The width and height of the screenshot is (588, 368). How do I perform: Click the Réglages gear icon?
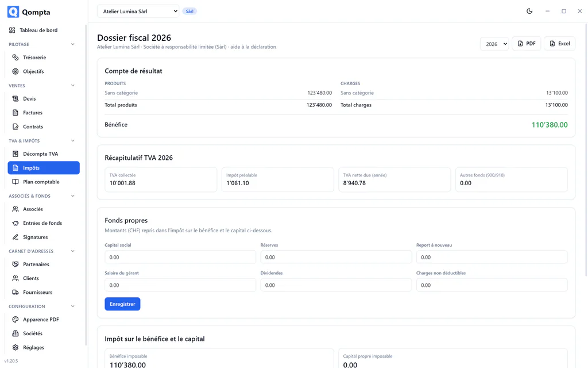(16, 347)
